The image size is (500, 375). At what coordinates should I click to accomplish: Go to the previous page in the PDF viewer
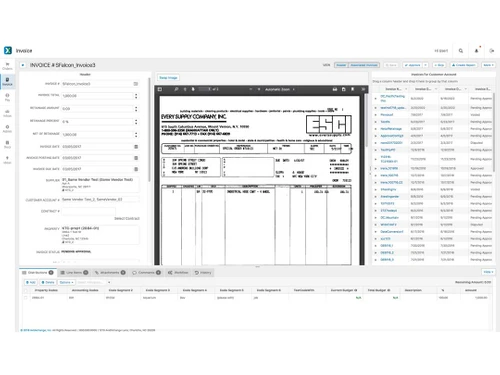point(185,89)
